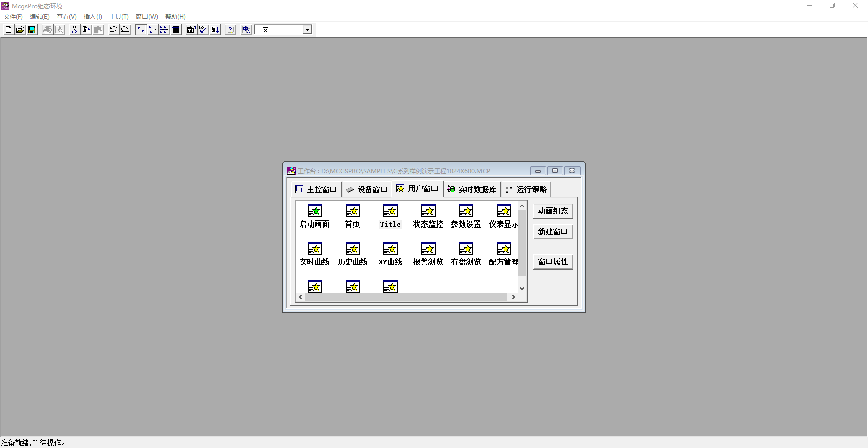The width and height of the screenshot is (868, 448).
Task: Click the Cut scissors icon
Action: (74, 30)
